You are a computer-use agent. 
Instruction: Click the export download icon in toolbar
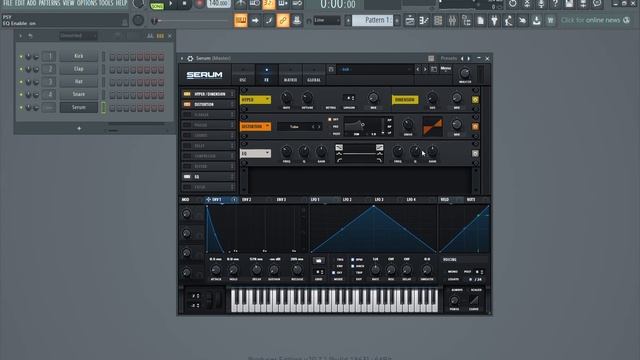pyautogui.click(x=536, y=20)
